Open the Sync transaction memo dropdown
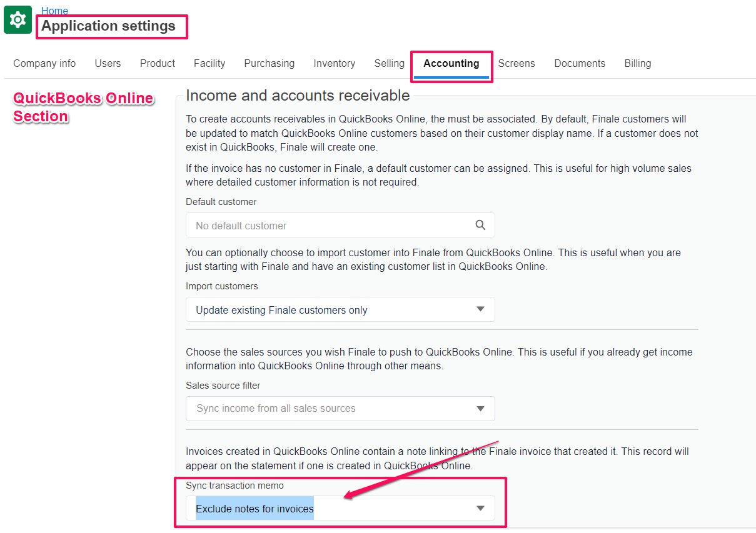 340,508
